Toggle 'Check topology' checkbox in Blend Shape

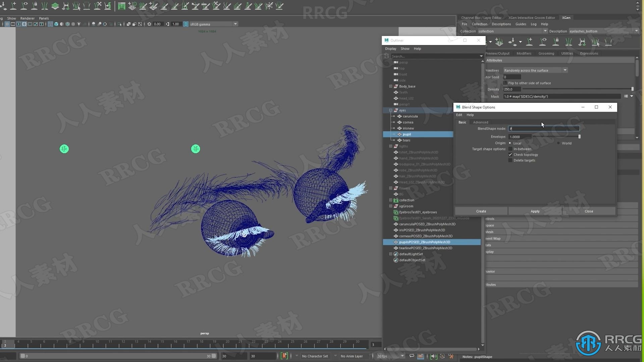(x=511, y=154)
